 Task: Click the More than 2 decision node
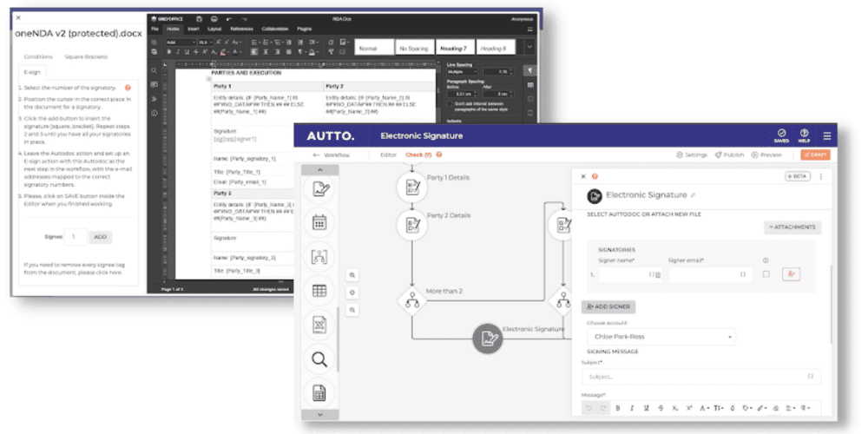411,301
